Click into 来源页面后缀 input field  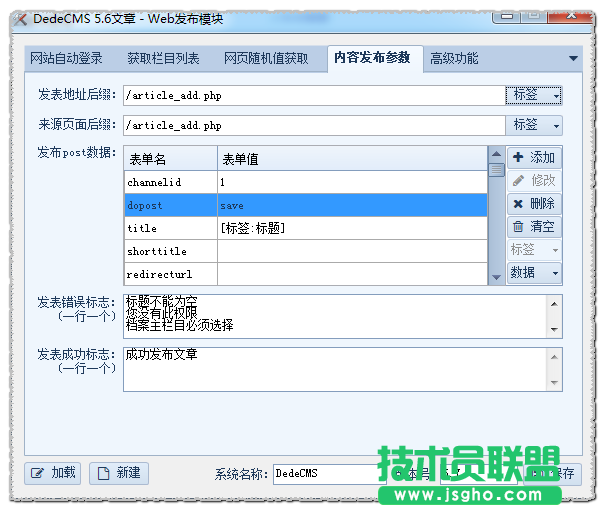pos(314,125)
